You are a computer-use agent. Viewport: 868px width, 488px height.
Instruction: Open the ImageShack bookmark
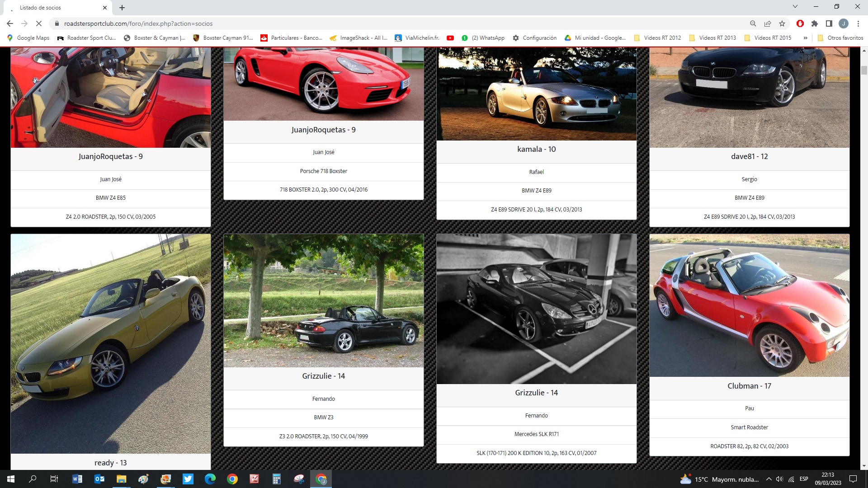tap(359, 38)
